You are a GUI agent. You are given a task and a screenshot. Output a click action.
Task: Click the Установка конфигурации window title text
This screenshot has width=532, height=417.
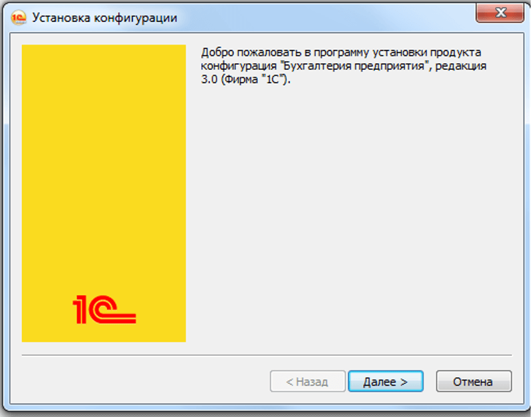coord(104,18)
